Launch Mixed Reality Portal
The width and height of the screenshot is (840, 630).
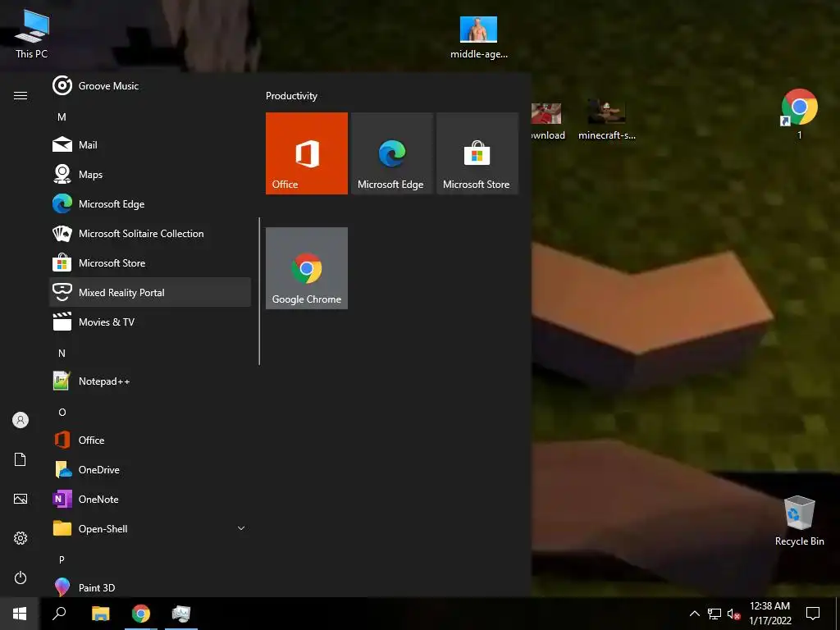point(150,292)
